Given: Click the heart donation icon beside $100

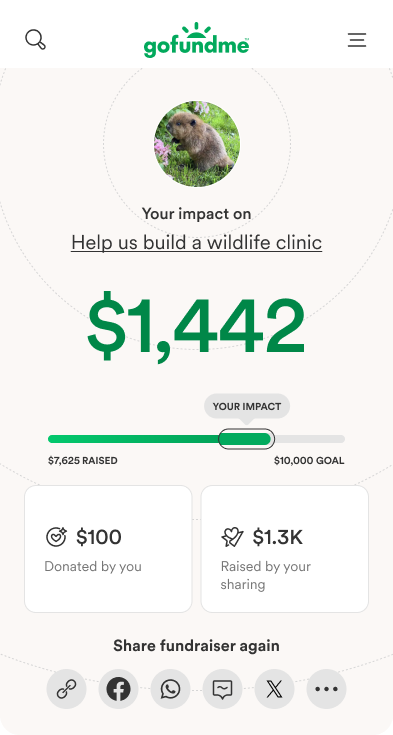Looking at the screenshot, I should [56, 537].
